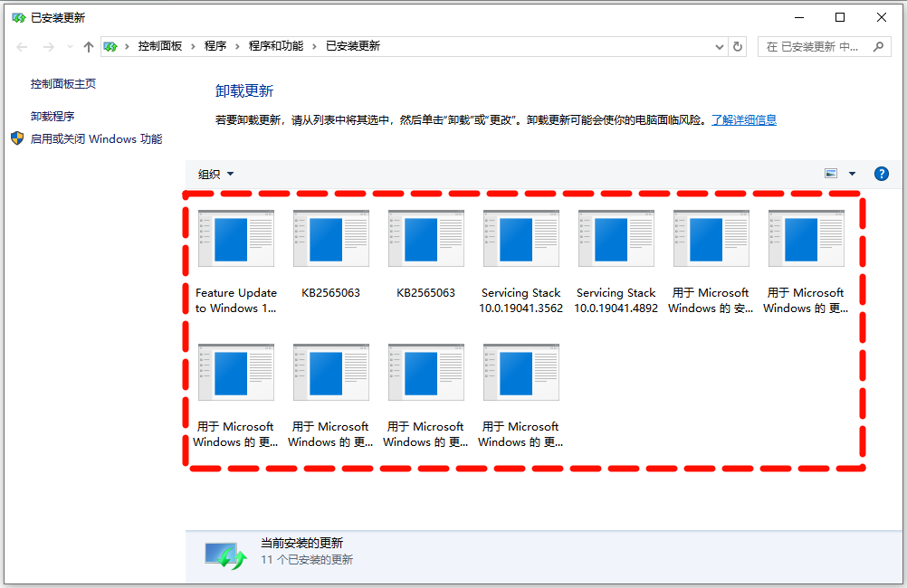Open help with the question mark icon
Viewport: 907px width, 588px height.
[881, 174]
